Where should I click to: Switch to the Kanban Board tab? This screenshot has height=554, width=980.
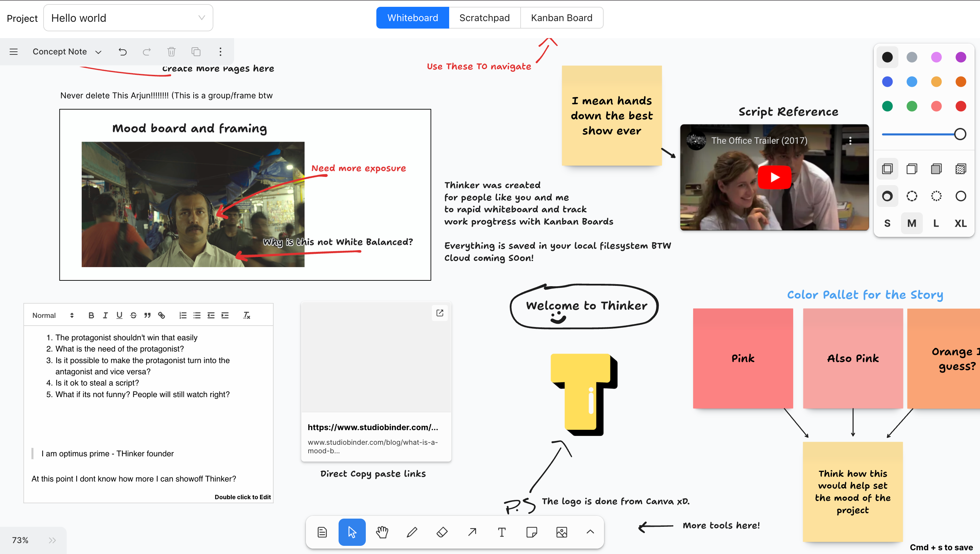561,17
